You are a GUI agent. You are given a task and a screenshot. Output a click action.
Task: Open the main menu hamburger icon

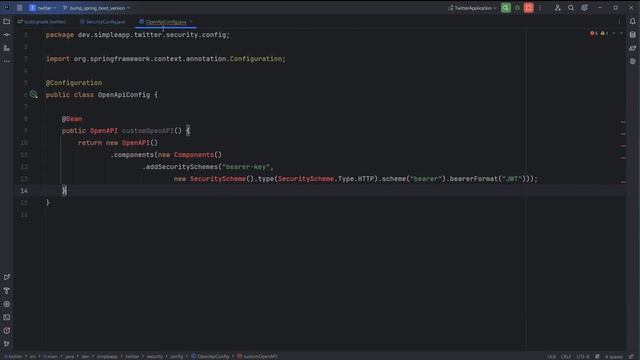tap(19, 8)
